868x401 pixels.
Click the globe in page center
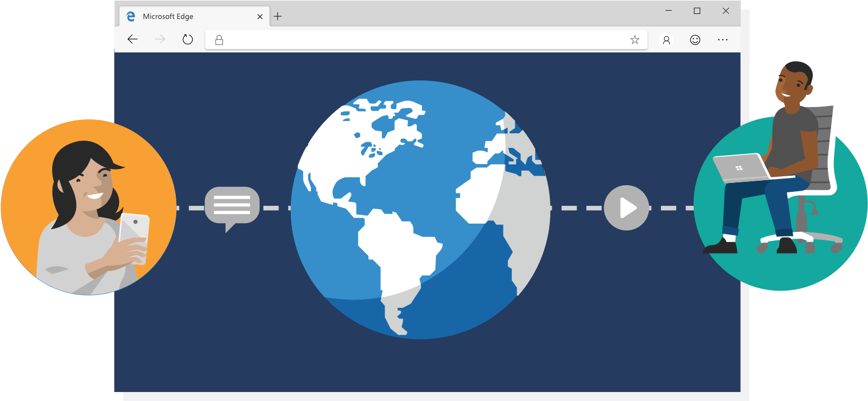pyautogui.click(x=420, y=210)
